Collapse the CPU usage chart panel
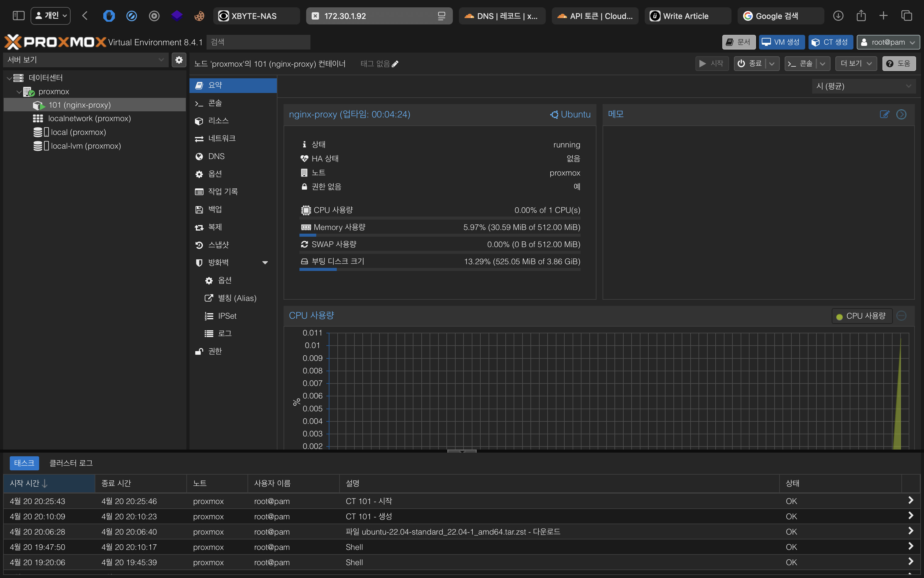Image resolution: width=924 pixels, height=578 pixels. coord(901,316)
